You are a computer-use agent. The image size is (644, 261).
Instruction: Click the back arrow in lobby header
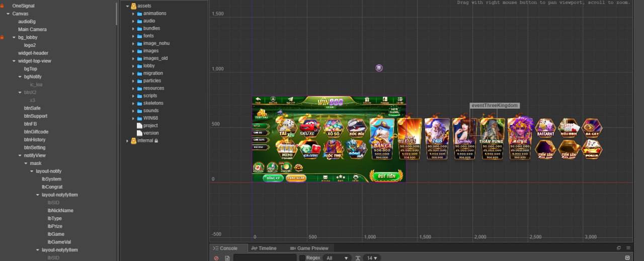(x=258, y=100)
